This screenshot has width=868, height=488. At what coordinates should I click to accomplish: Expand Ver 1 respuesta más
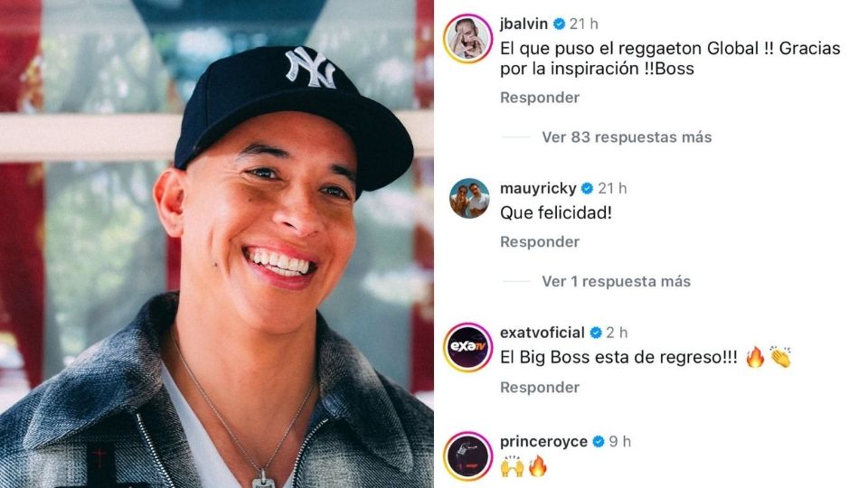(616, 282)
